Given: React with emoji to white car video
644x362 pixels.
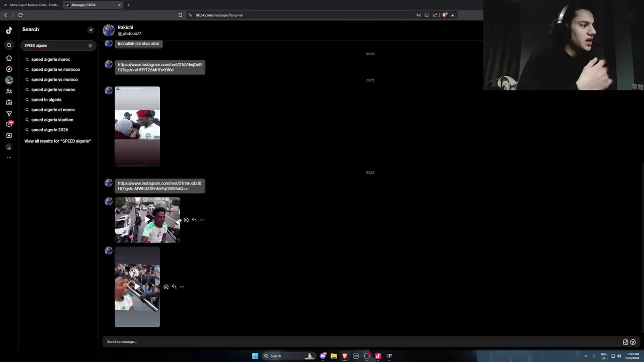Looking at the screenshot, I should coord(186,220).
